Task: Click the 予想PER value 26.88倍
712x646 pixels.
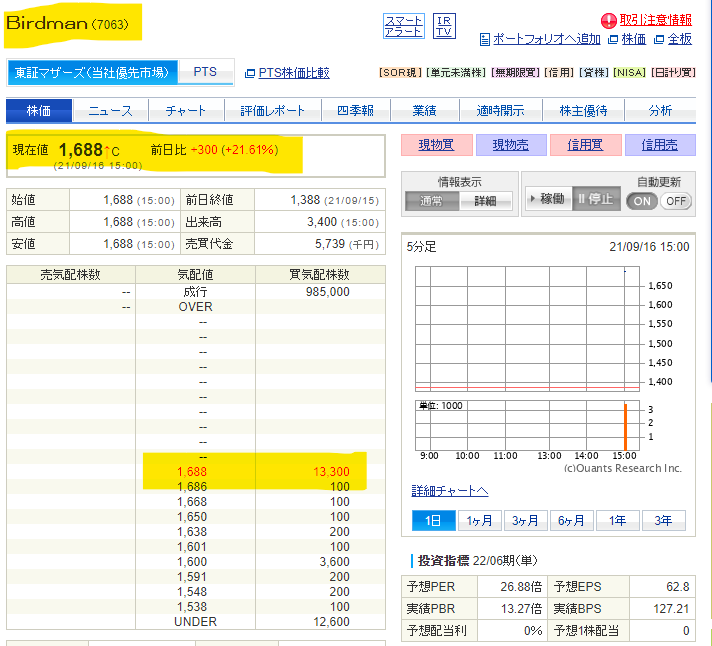Action: click(x=521, y=587)
